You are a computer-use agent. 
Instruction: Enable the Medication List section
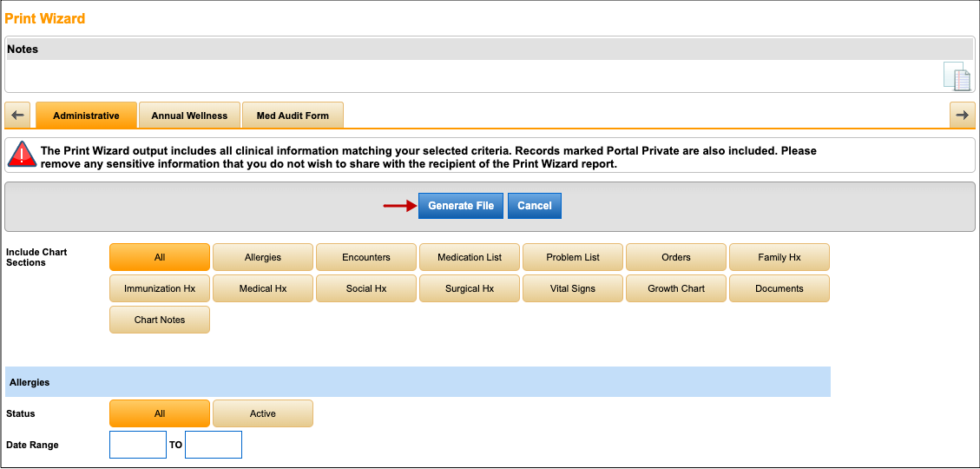[470, 257]
